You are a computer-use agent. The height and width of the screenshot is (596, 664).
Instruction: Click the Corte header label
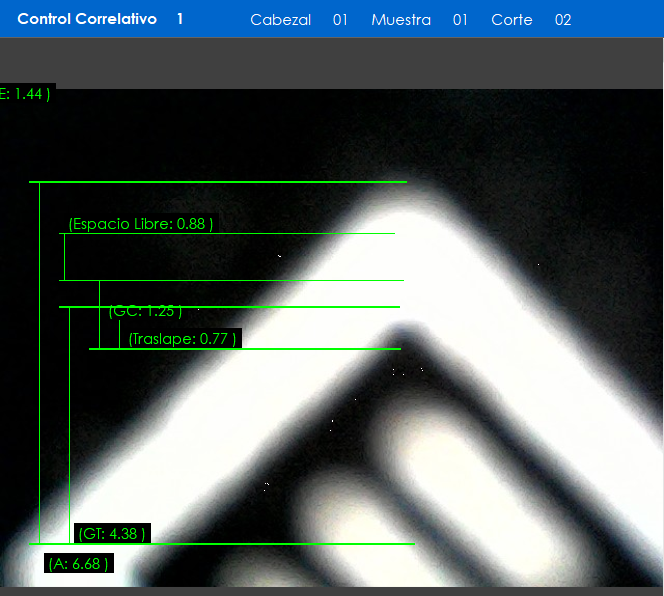pos(511,20)
